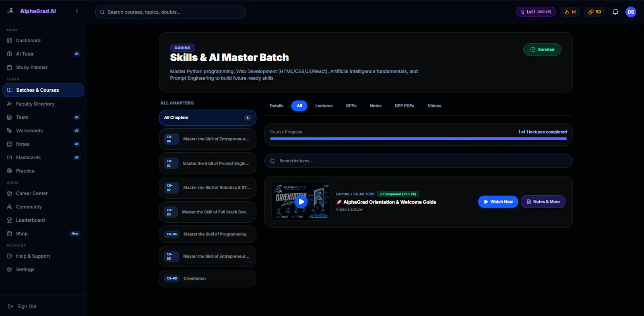Select the Orientation chapter

[208, 279]
